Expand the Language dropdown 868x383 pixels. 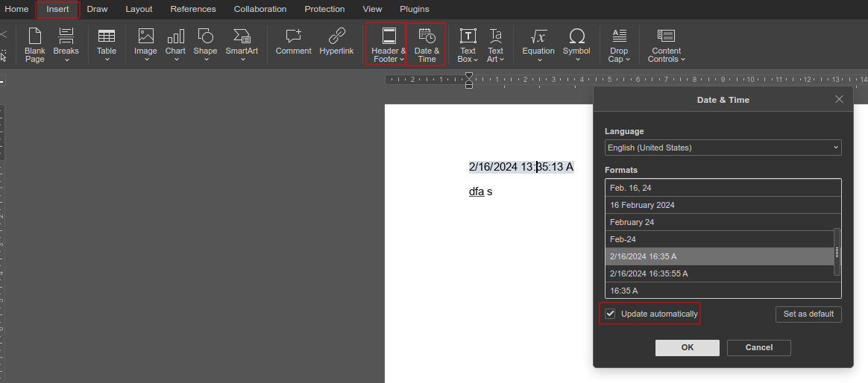(723, 148)
